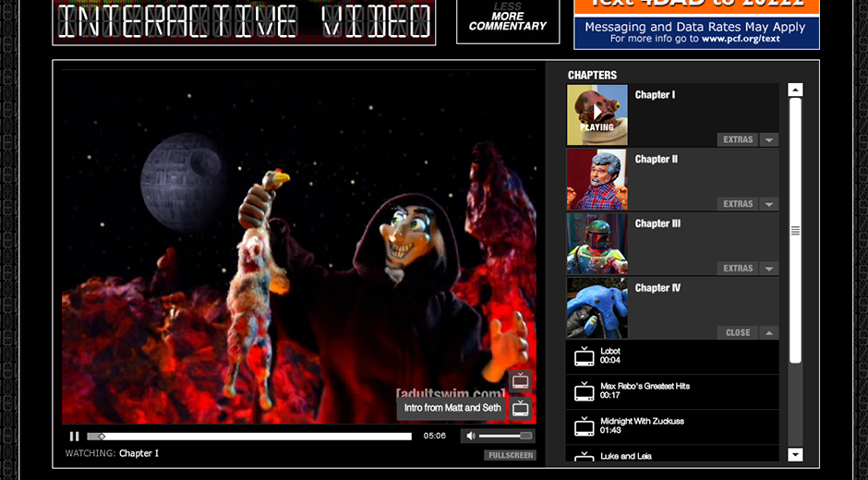Select Chapter II title text
868x480 pixels.
656,159
